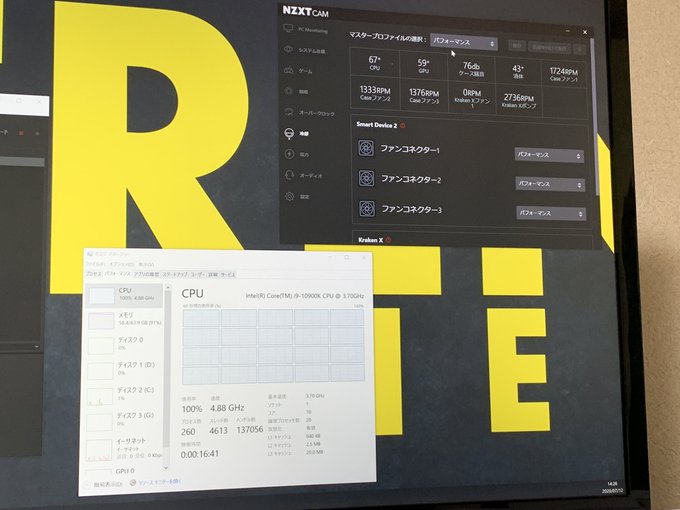Click the greyed save button beside master profile
The image size is (680, 510).
coord(517,46)
